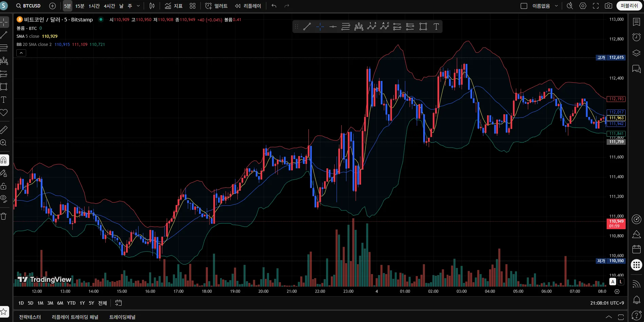Viewport: 644px width, 322px height.
Task: Toggle magnet mode for drawings
Action: pos(4,160)
